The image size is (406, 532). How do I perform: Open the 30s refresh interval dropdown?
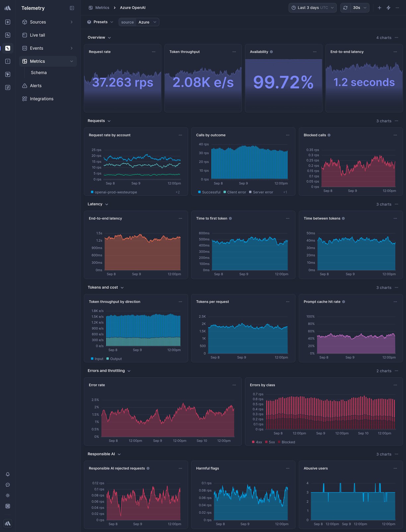click(360, 8)
